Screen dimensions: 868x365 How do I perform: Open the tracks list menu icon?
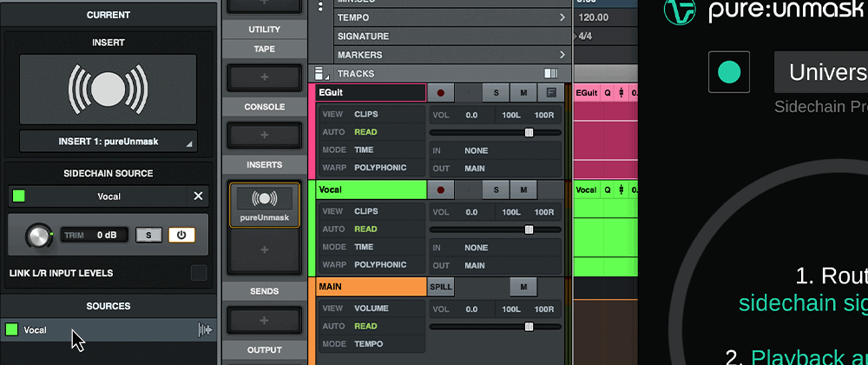coord(320,73)
